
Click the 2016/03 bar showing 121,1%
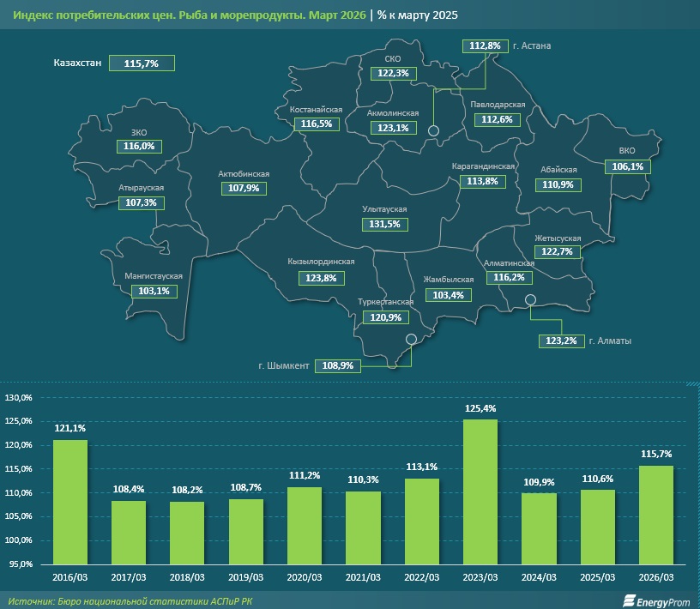(70, 501)
